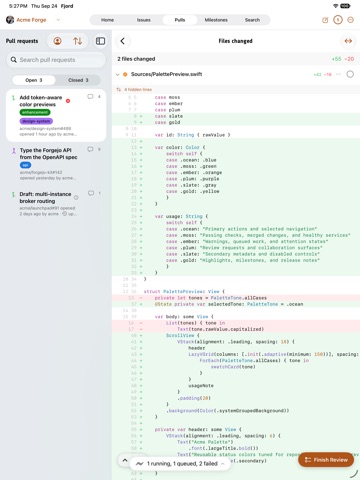
Task: Click the blue api label
Action: point(25,165)
